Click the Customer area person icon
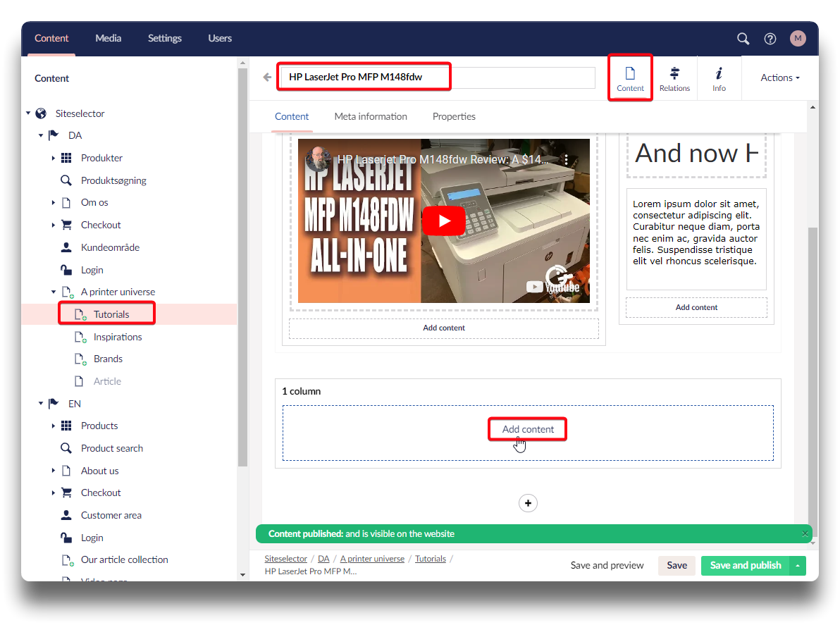Viewport: 840px width, 625px height. tap(66, 515)
